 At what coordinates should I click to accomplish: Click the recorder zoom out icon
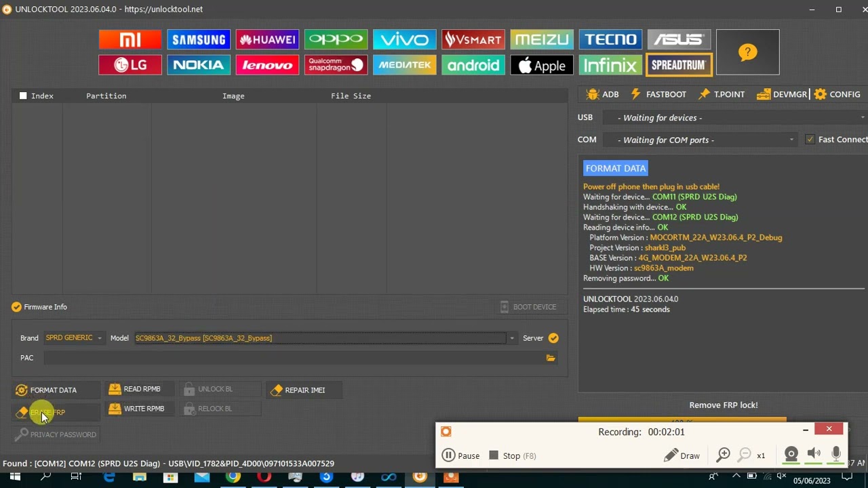click(745, 455)
